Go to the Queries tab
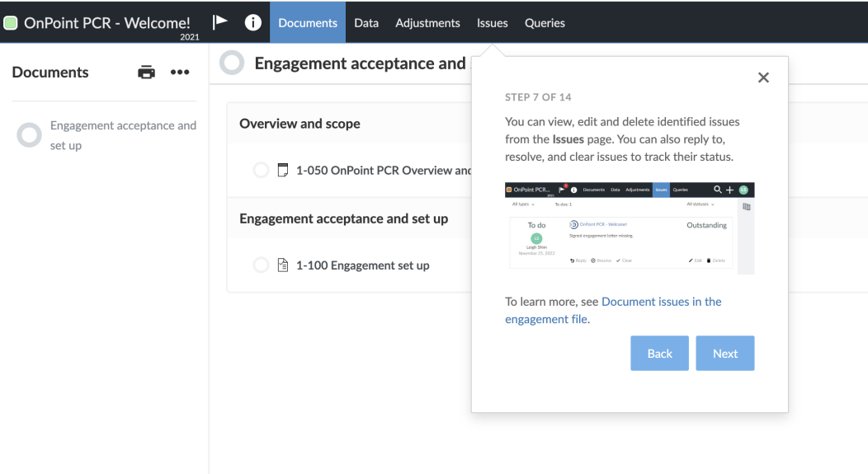The width and height of the screenshot is (868, 474). point(545,23)
